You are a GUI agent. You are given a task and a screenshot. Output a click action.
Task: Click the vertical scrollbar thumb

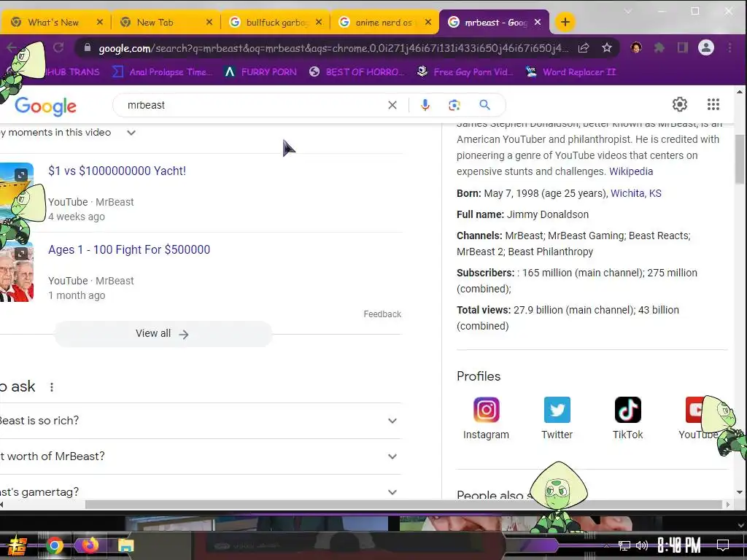740,158
